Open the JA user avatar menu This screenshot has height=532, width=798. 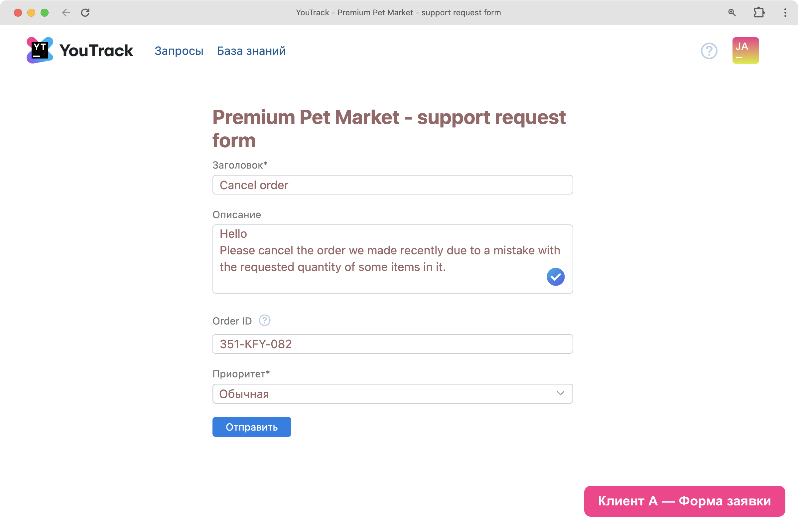point(745,51)
